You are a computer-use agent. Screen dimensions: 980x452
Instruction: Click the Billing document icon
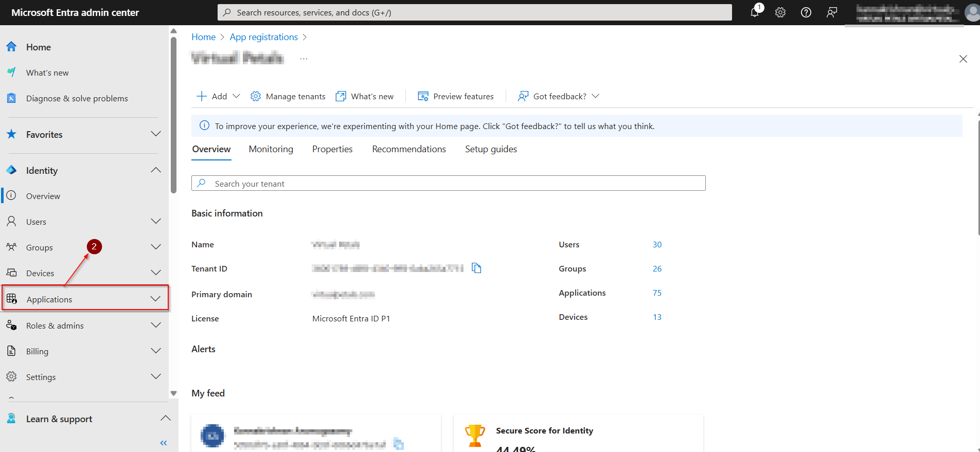pos(11,351)
